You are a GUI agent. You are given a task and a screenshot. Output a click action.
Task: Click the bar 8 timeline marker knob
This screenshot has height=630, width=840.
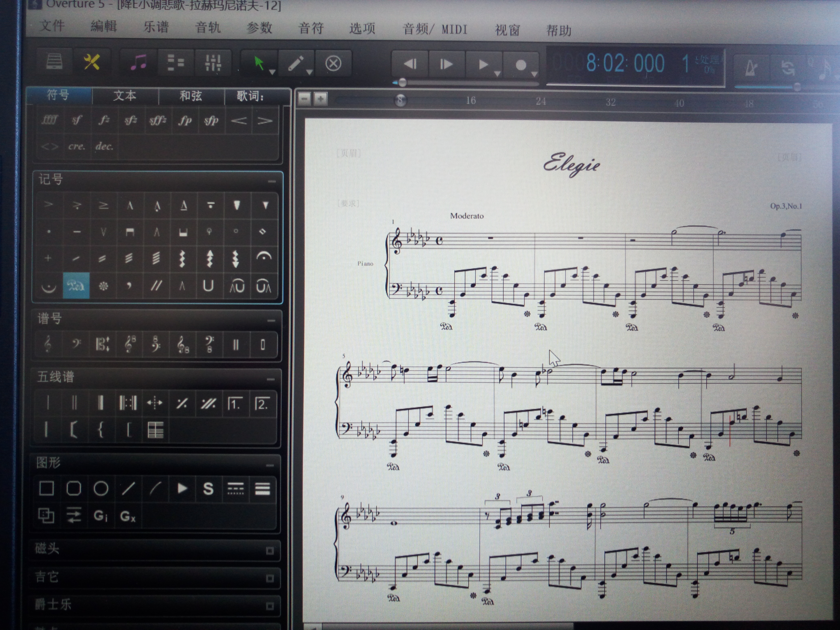click(400, 100)
